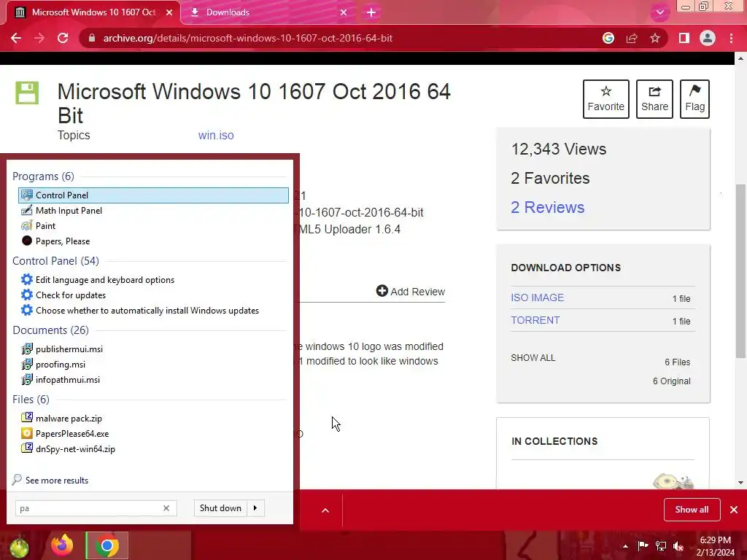747x560 pixels.
Task: Clear the Start menu search text
Action: (x=166, y=508)
